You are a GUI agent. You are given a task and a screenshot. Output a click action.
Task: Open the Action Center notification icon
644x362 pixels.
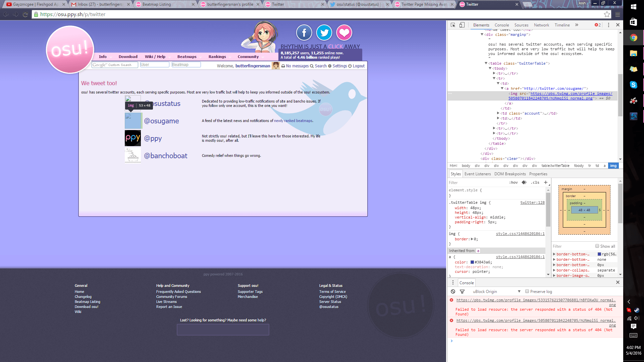point(634,326)
